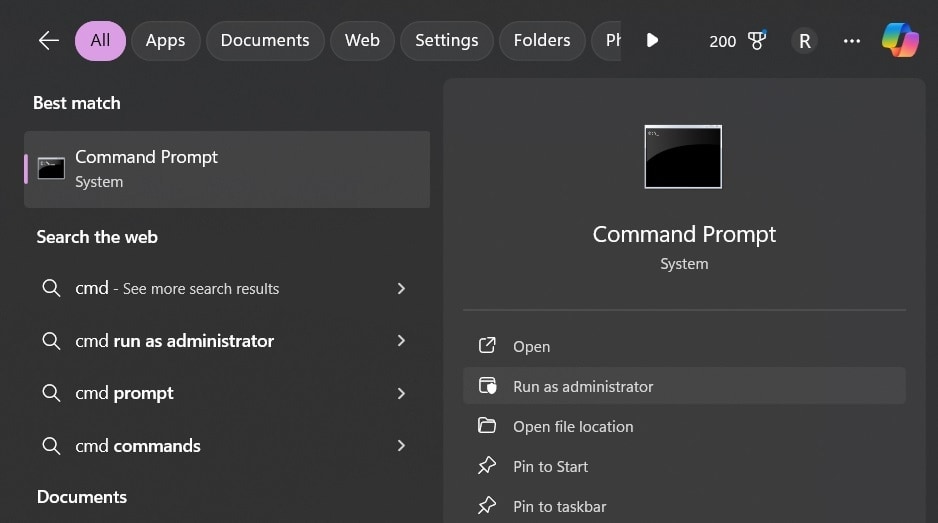Choose Pin to Start action
Viewport: 938px width, 523px height.
pyautogui.click(x=684, y=467)
